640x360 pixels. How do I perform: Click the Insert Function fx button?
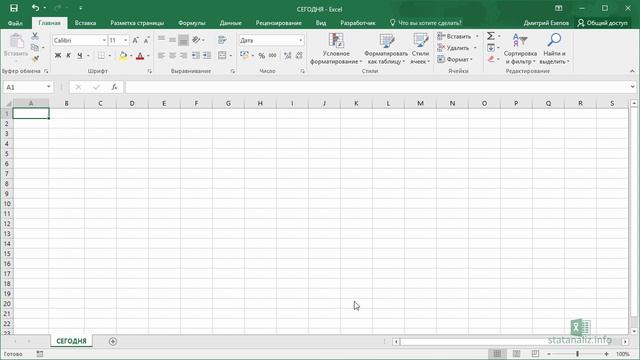coord(114,87)
